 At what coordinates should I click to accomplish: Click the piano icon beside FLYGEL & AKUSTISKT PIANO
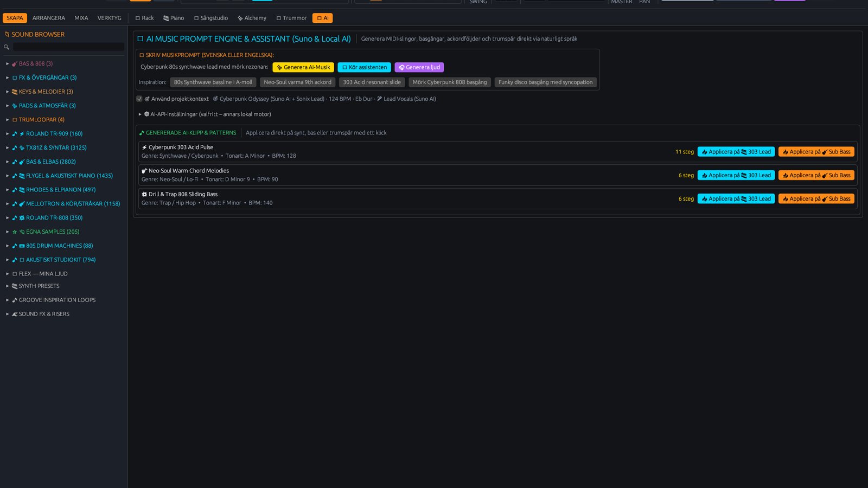(x=22, y=176)
